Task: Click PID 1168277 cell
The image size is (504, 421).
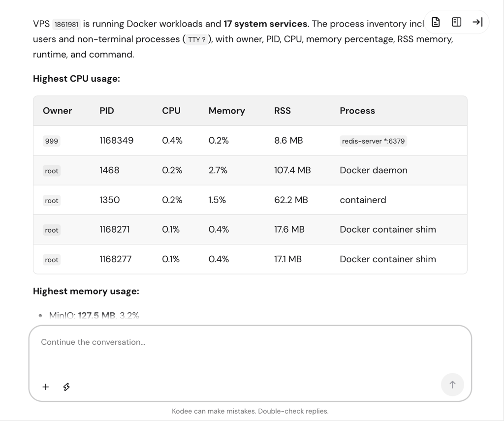Action: [x=115, y=259]
